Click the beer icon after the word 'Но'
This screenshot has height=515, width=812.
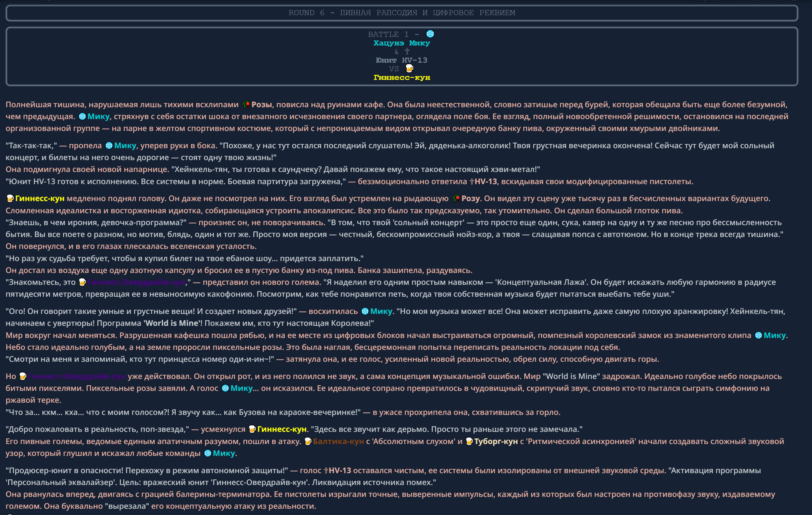[23, 377]
